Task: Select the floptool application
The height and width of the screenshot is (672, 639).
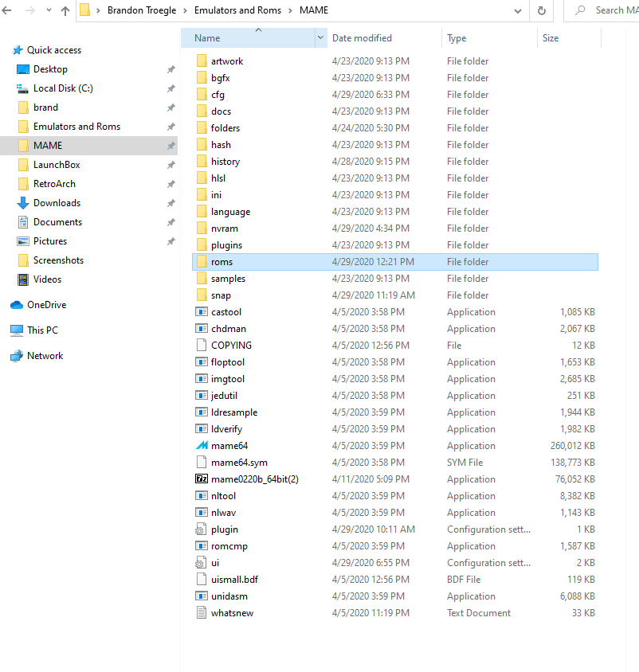Action: [228, 362]
